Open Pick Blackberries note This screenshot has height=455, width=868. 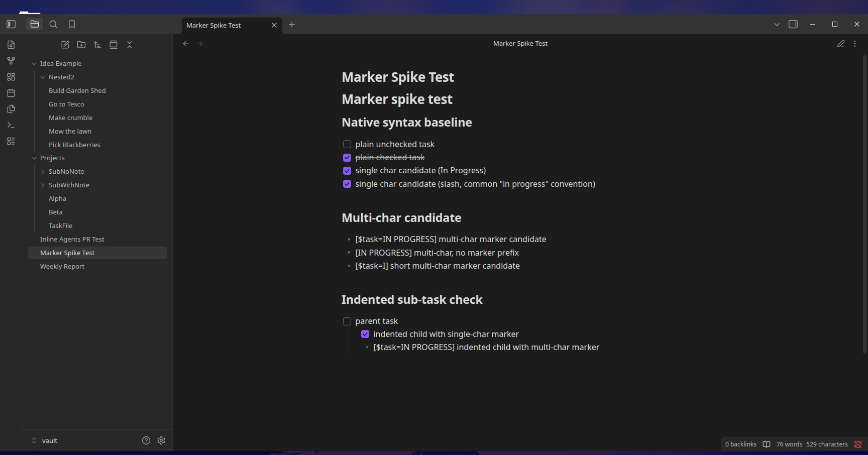point(74,145)
